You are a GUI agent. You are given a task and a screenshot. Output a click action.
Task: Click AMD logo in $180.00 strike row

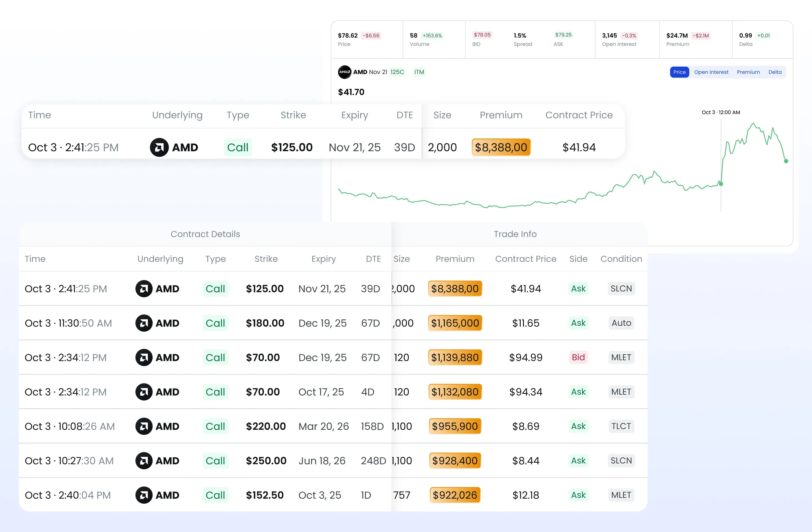(144, 323)
